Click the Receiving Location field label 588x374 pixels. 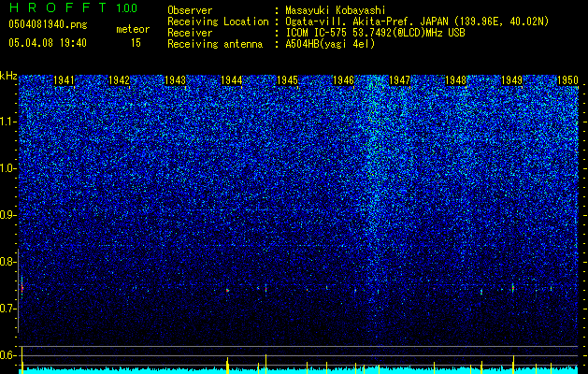tap(218, 22)
